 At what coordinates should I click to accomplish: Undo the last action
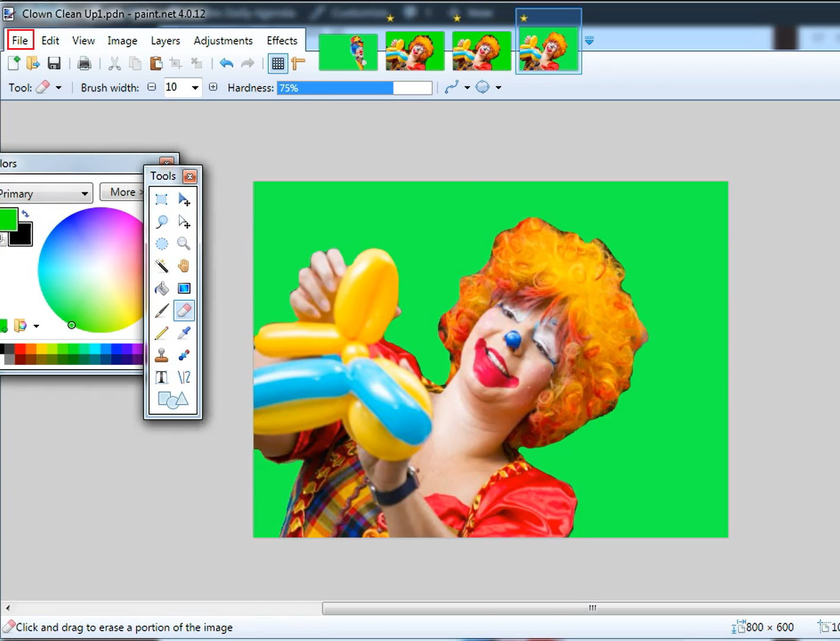point(226,63)
